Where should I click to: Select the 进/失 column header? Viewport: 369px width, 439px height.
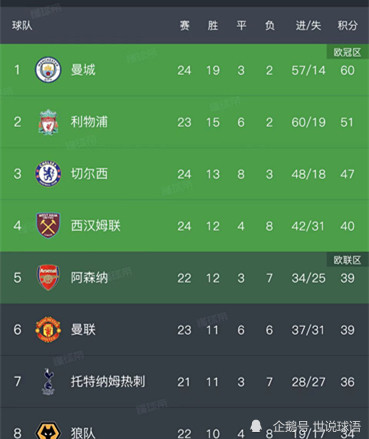[308, 25]
